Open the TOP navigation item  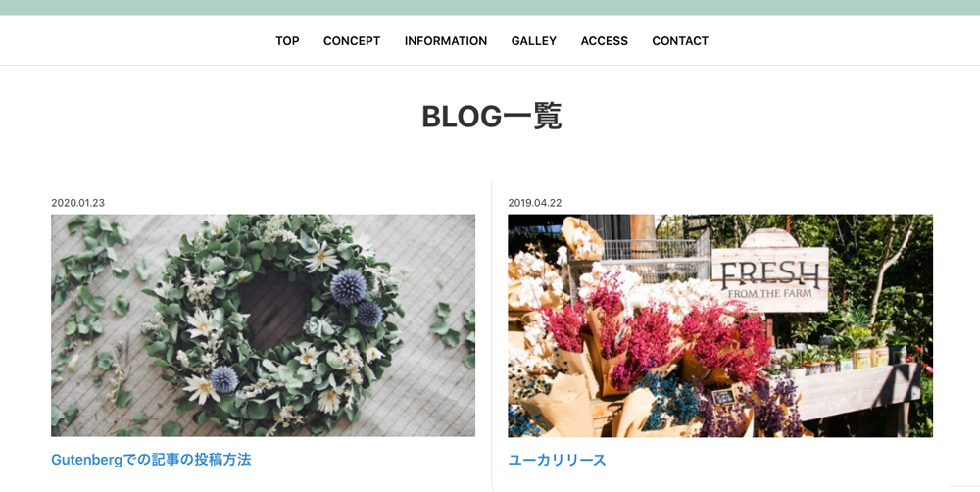tap(287, 40)
